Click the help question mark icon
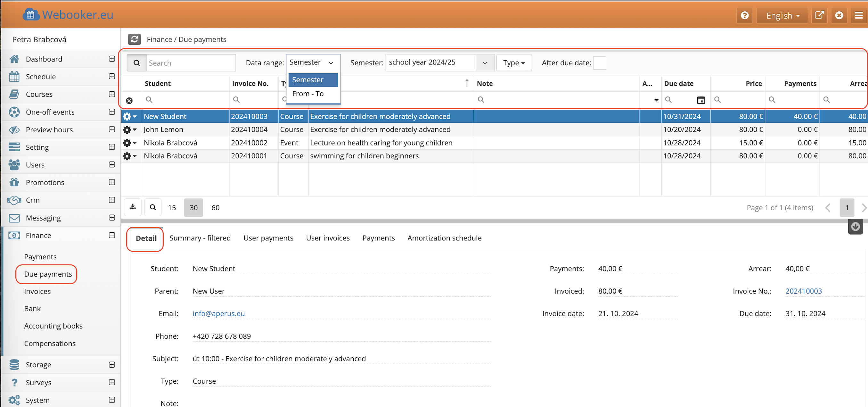This screenshot has width=868, height=407. pos(744,15)
